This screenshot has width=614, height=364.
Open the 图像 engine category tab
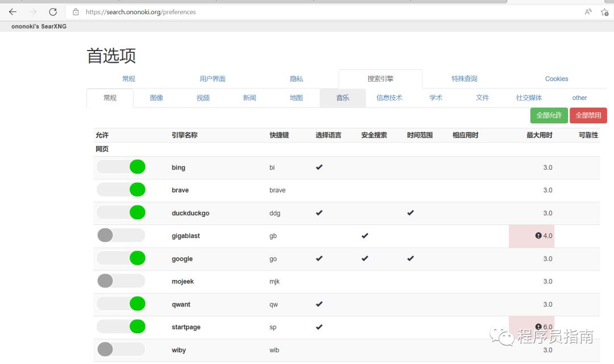click(156, 98)
